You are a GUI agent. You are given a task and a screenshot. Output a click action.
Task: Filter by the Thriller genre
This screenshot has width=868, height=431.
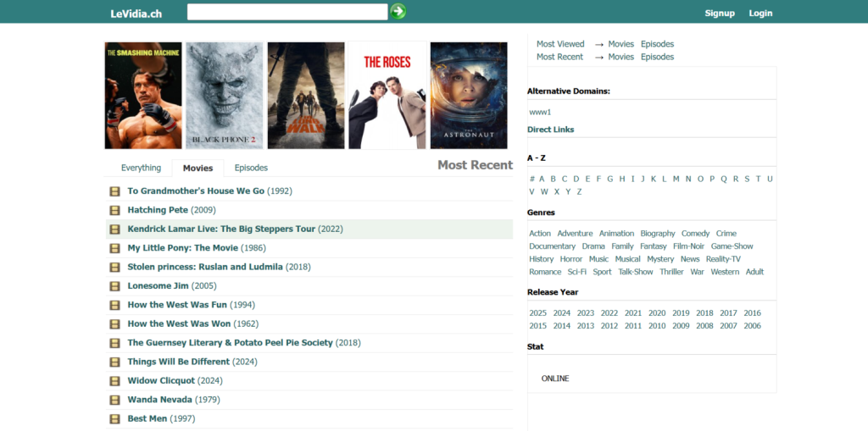[671, 272]
